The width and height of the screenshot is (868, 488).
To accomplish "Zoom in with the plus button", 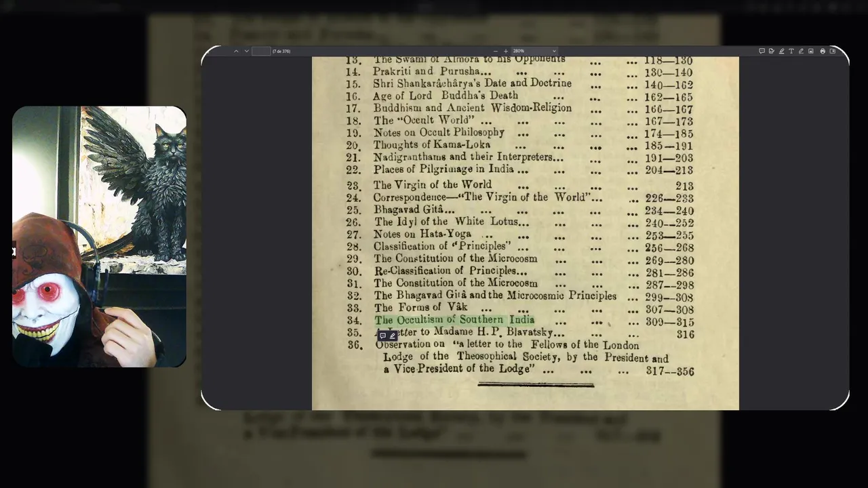I will point(505,51).
